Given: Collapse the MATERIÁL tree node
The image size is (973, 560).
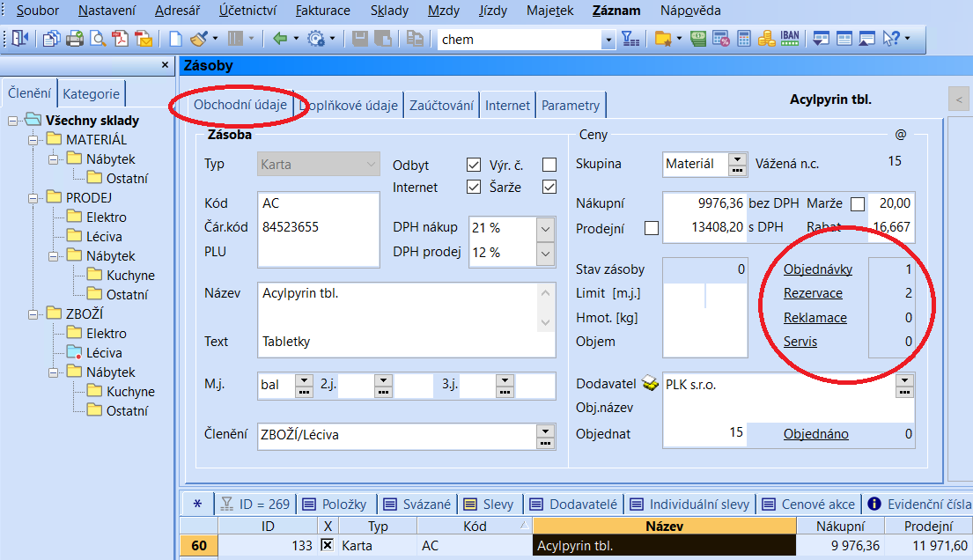Looking at the screenshot, I should tap(33, 140).
